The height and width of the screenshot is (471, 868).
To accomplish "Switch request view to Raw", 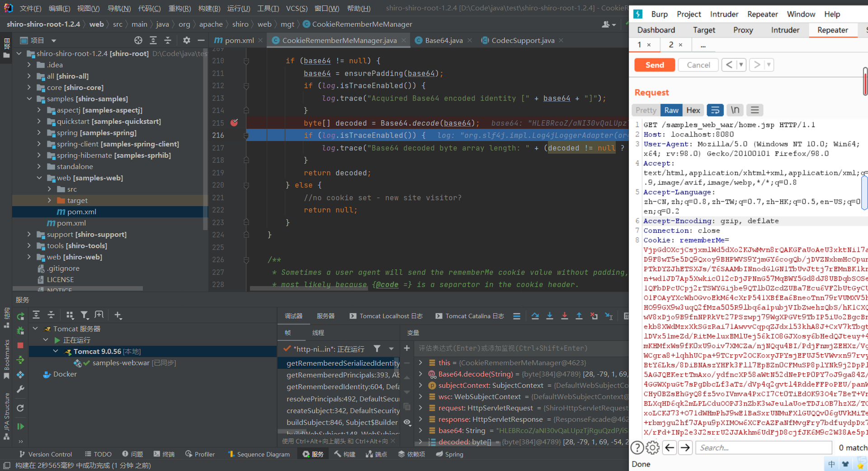I will coord(671,110).
